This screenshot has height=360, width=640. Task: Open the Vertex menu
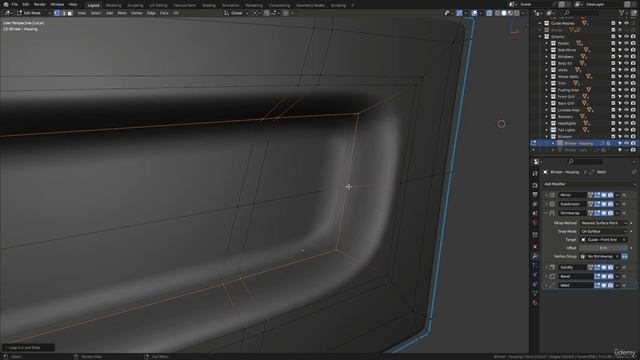coord(136,13)
